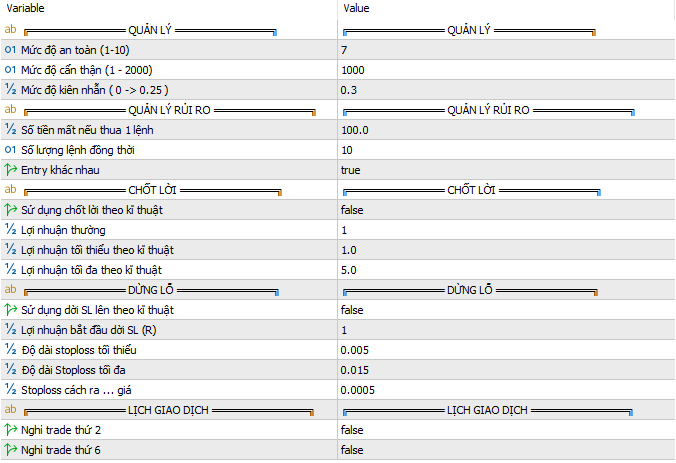Toggle false value of Sử dụng chốt lời
Viewport: 676px width, 463px height.
pos(507,210)
